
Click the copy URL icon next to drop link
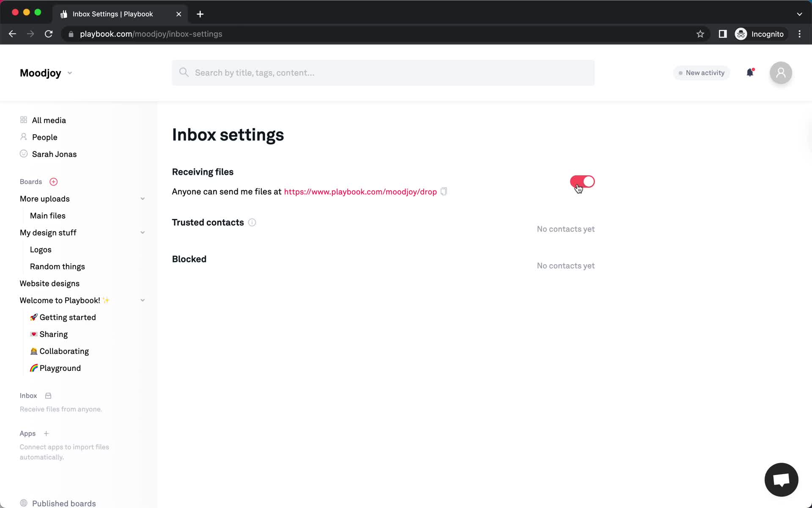(x=444, y=191)
